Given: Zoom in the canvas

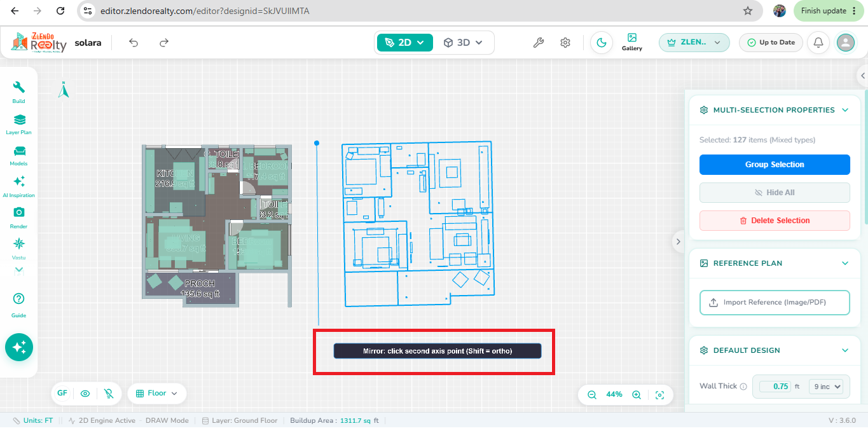Looking at the screenshot, I should tap(637, 395).
